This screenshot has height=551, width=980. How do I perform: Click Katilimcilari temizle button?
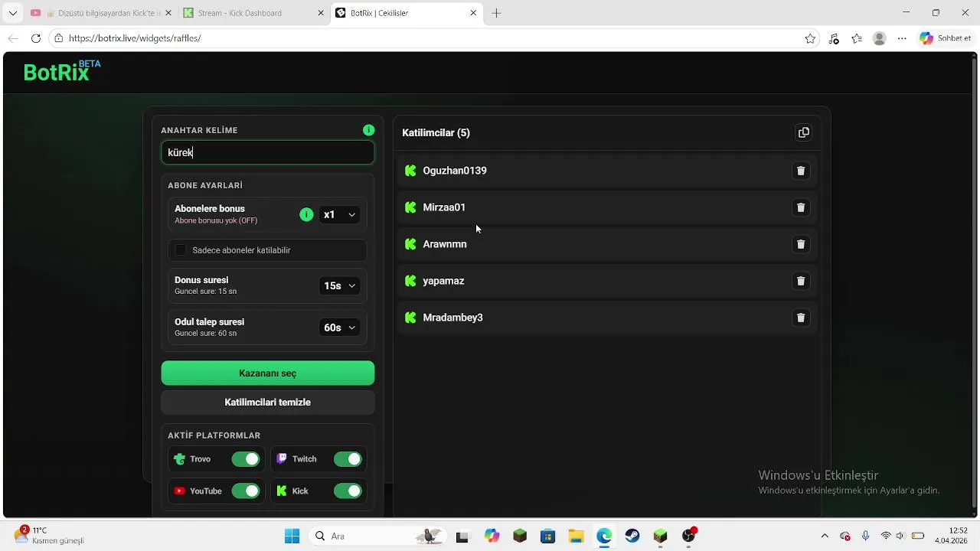(268, 403)
